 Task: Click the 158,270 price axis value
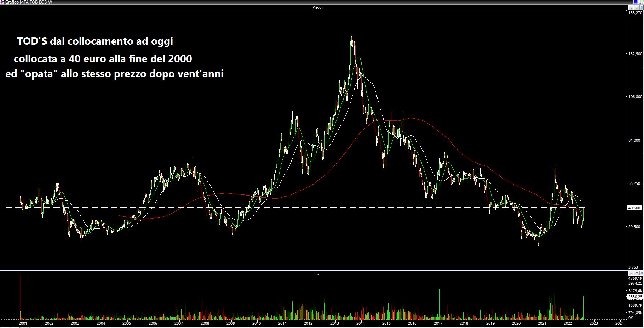635,13
